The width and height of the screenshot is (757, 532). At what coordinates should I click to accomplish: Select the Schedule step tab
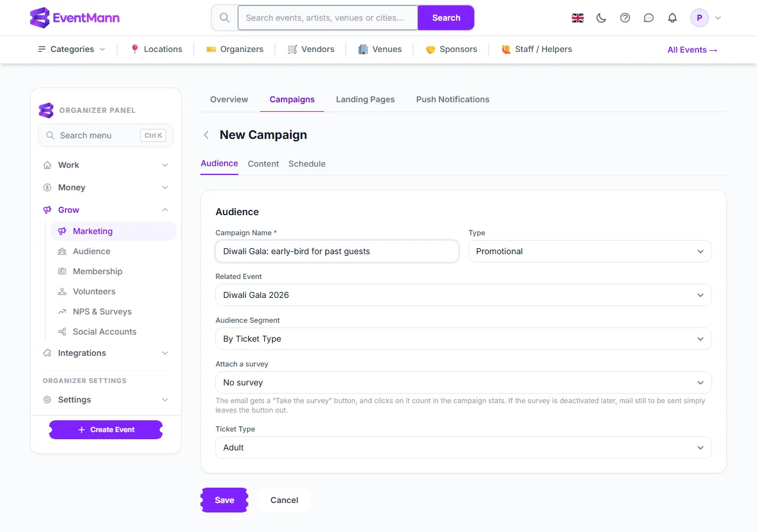[307, 164]
